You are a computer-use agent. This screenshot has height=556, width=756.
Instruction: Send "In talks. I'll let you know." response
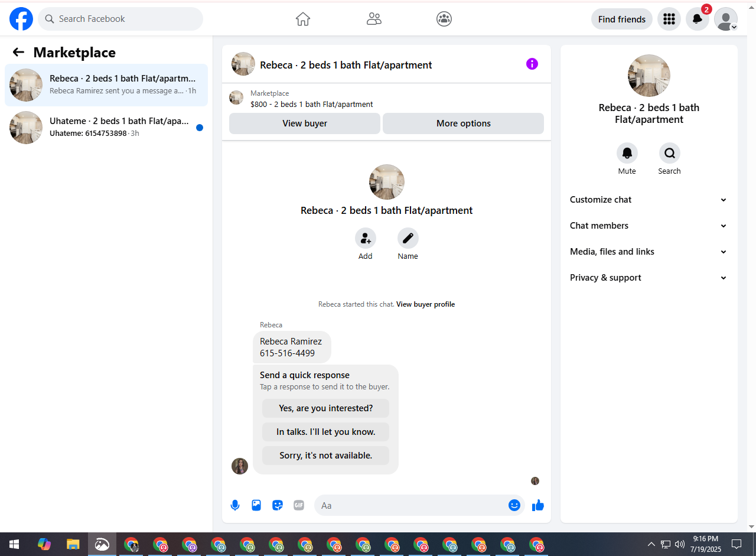click(326, 432)
